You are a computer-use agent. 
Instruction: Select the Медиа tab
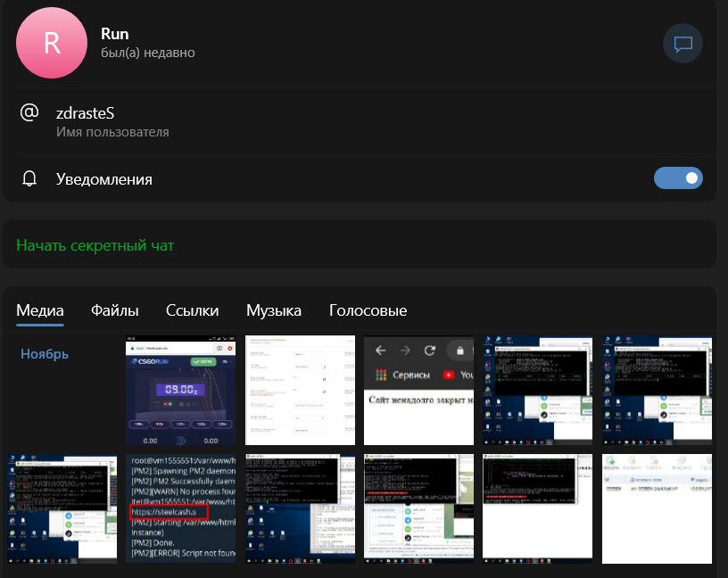pos(40,310)
